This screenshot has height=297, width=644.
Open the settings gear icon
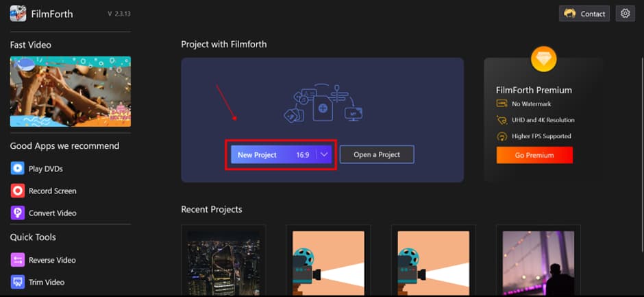pyautogui.click(x=625, y=14)
